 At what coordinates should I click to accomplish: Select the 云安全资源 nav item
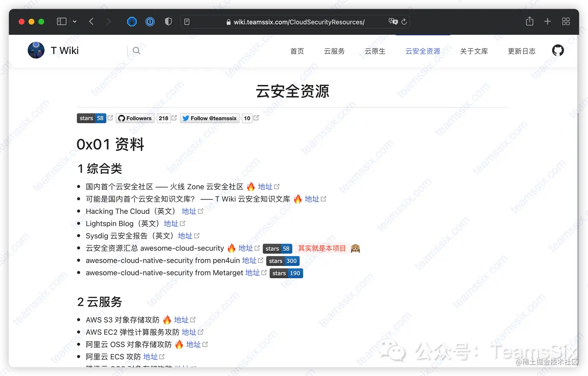[x=423, y=51]
